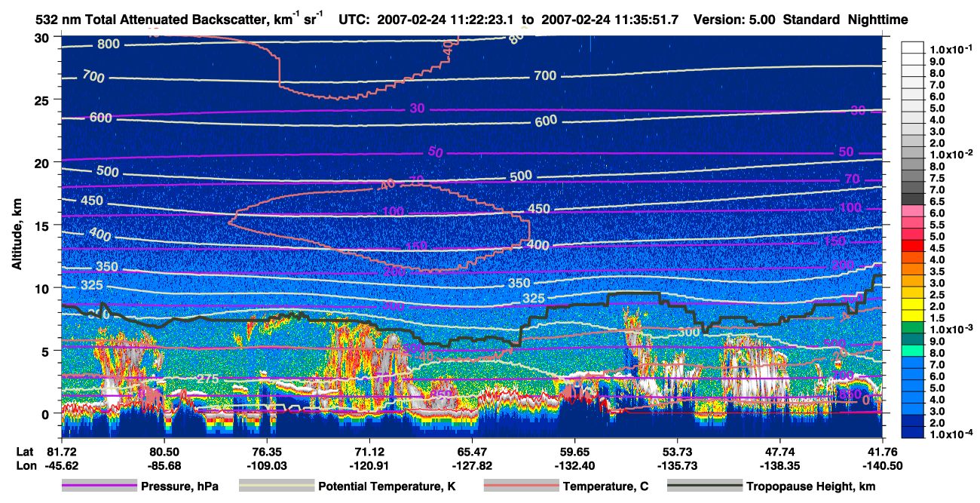
Task: Click start time '2007-02-24 11:22:23.1'
Action: pos(446,20)
